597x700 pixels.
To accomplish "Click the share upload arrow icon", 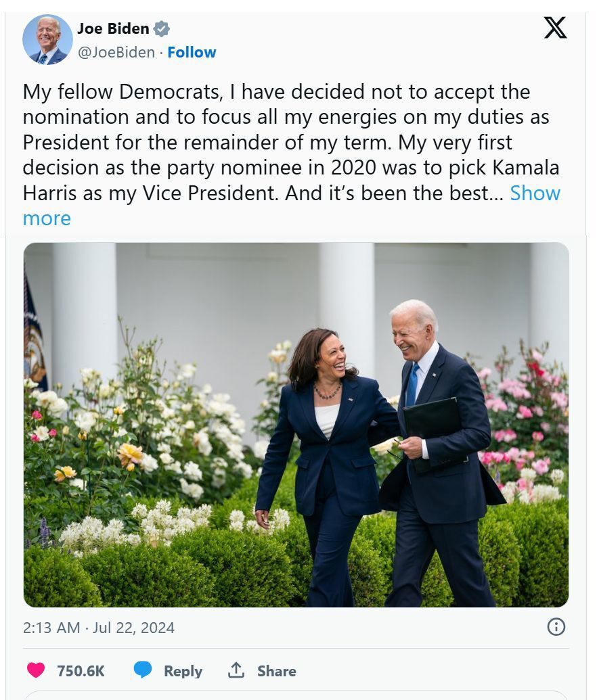I will (236, 670).
